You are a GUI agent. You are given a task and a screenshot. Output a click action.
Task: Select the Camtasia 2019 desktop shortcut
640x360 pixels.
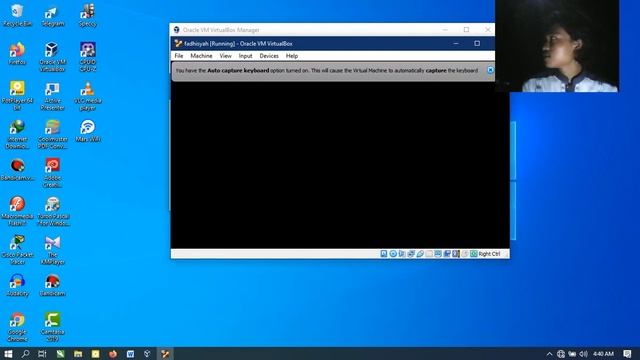[52, 327]
